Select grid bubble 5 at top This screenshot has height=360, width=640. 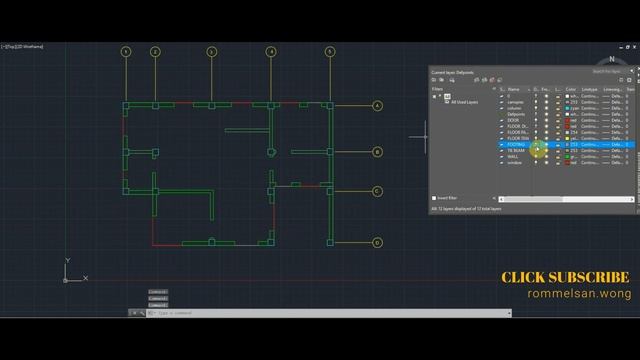[330, 52]
